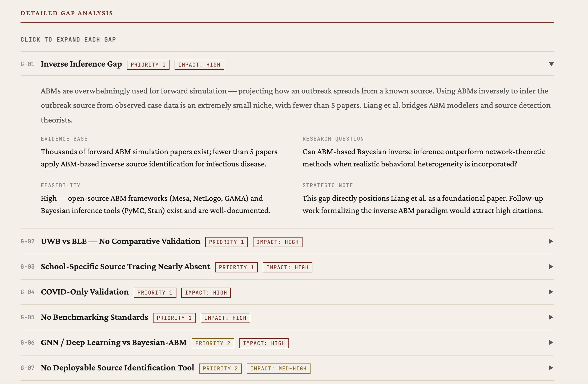
Task: Expand the COVID-Only Validation arrow
Action: click(551, 292)
